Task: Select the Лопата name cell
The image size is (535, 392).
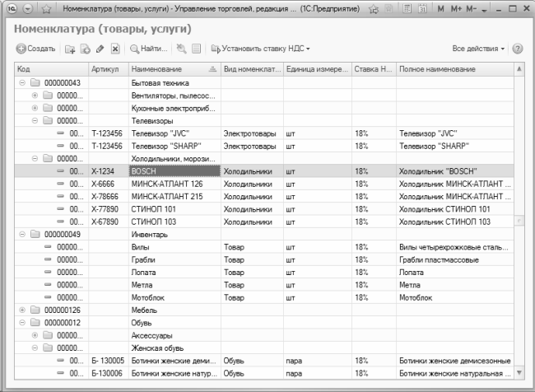Action: [x=174, y=273]
